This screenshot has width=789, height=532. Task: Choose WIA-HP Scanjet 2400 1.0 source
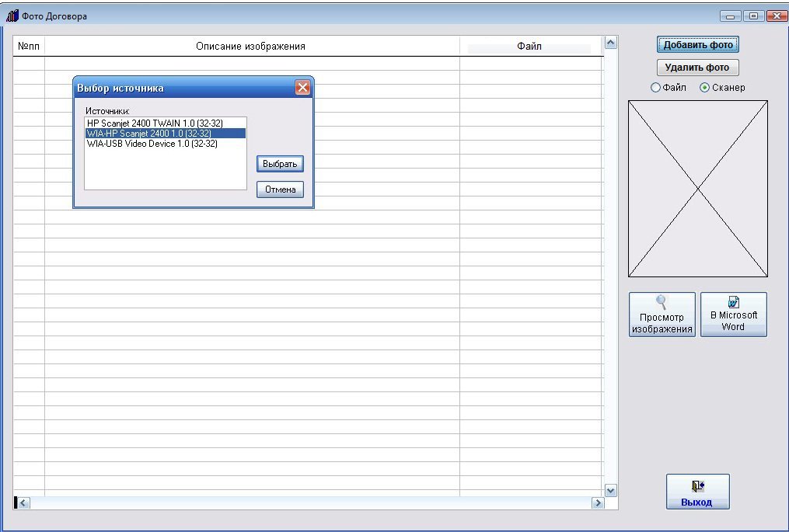click(165, 134)
